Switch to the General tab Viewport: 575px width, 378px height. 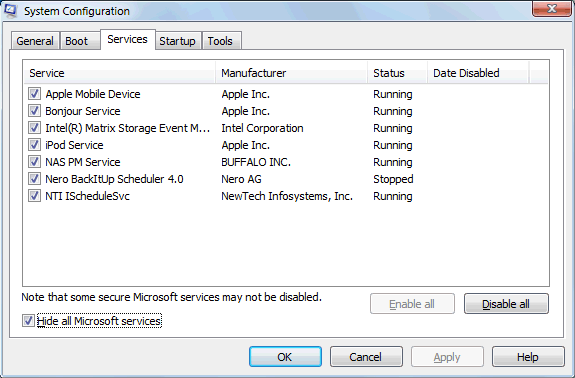[35, 41]
